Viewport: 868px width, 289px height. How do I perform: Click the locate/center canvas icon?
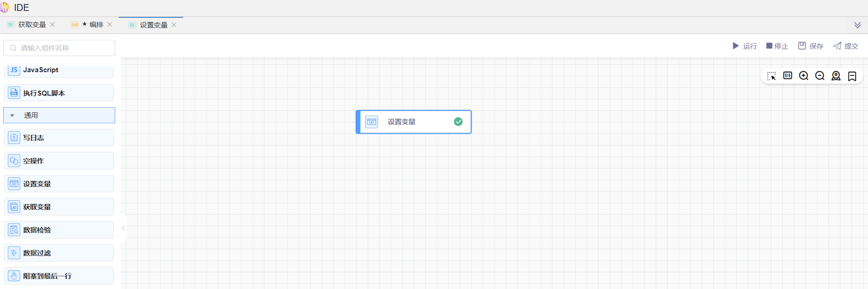click(836, 76)
